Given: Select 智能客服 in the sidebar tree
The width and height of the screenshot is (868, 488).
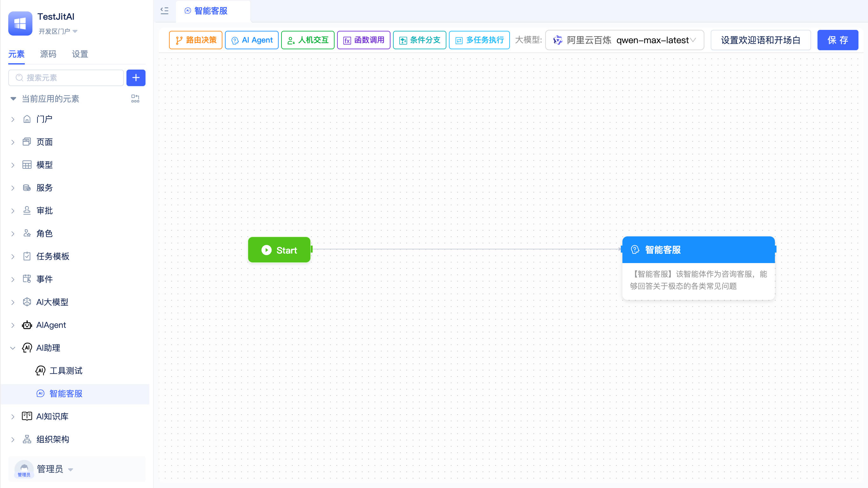Looking at the screenshot, I should click(x=75, y=394).
